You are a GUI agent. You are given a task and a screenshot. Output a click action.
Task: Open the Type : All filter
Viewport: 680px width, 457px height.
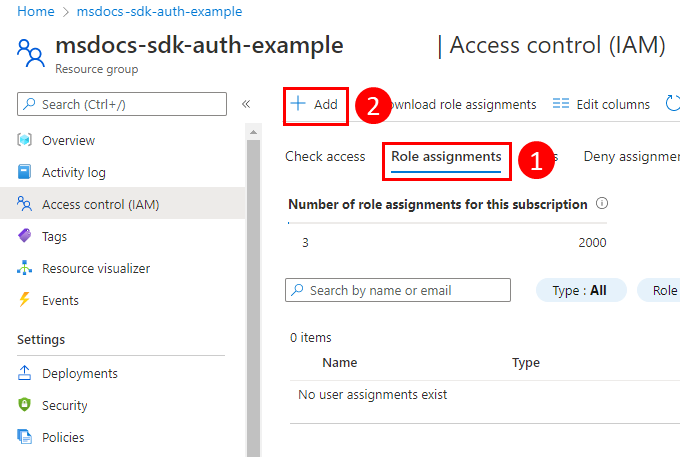coord(581,290)
